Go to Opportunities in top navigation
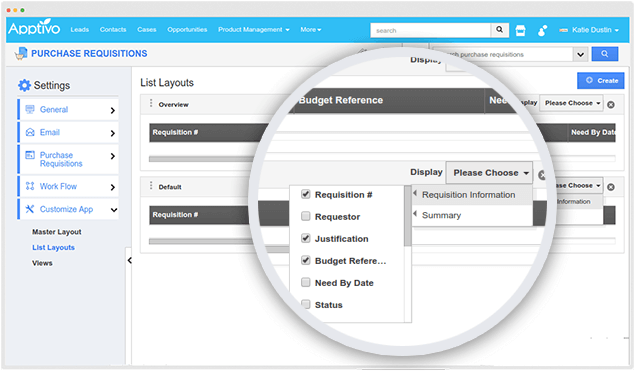This screenshot has width=635, height=371. [x=187, y=30]
